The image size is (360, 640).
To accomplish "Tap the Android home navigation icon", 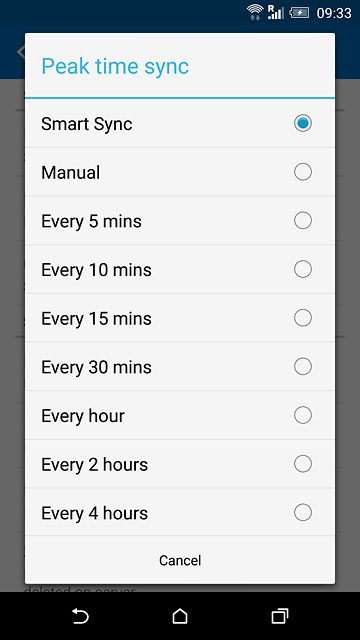I will click(x=180, y=616).
